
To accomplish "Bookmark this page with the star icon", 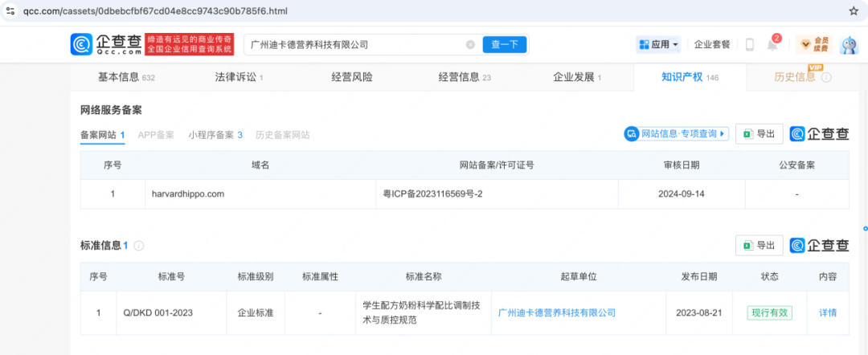I will [854, 11].
